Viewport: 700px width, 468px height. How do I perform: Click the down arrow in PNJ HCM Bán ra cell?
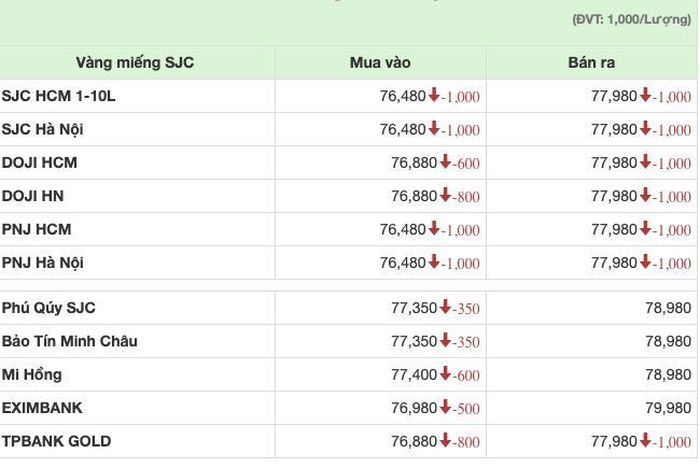645,228
